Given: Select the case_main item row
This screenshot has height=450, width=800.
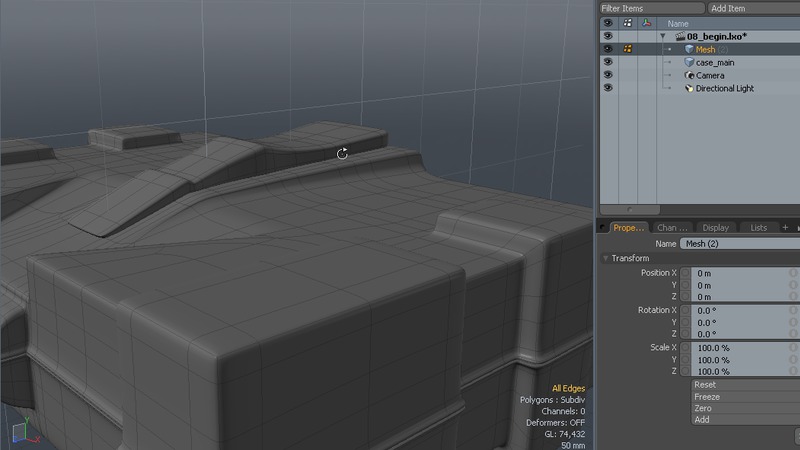Looking at the screenshot, I should pyautogui.click(x=699, y=62).
